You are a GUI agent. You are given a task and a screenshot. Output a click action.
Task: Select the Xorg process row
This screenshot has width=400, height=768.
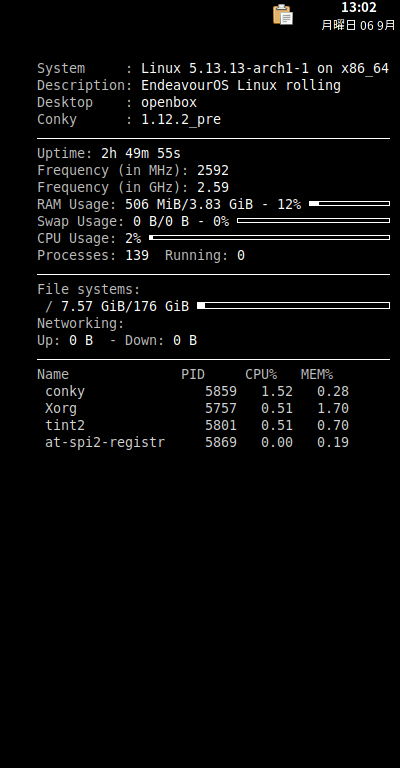point(197,408)
